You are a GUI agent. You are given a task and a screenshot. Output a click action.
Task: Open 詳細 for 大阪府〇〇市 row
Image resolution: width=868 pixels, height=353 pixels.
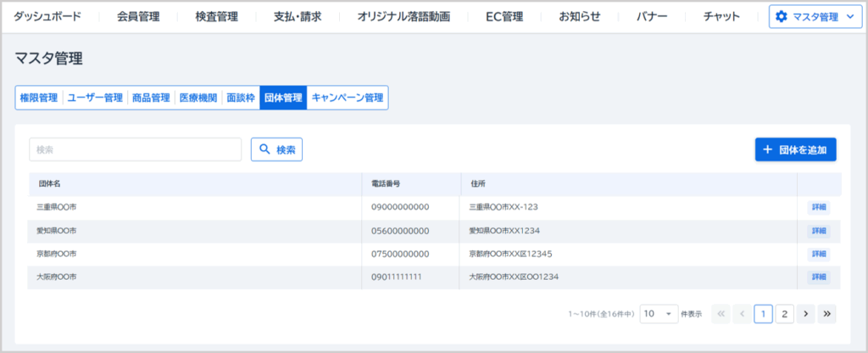[x=818, y=277]
